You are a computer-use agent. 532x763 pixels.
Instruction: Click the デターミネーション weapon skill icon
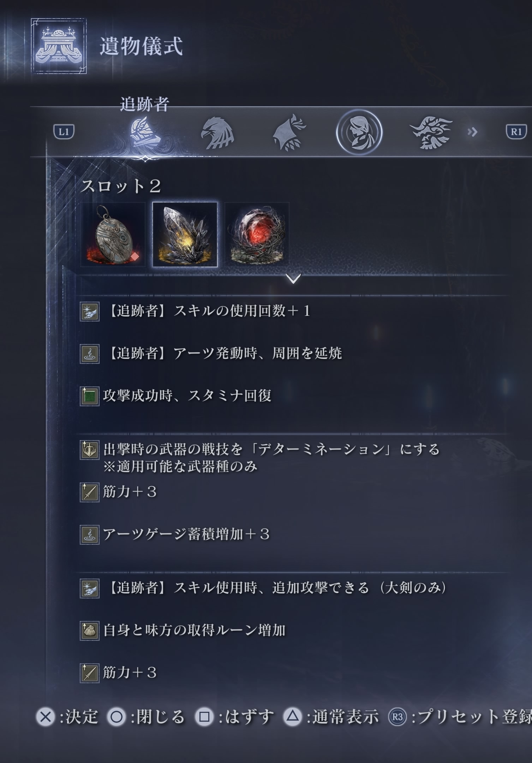pos(89,450)
